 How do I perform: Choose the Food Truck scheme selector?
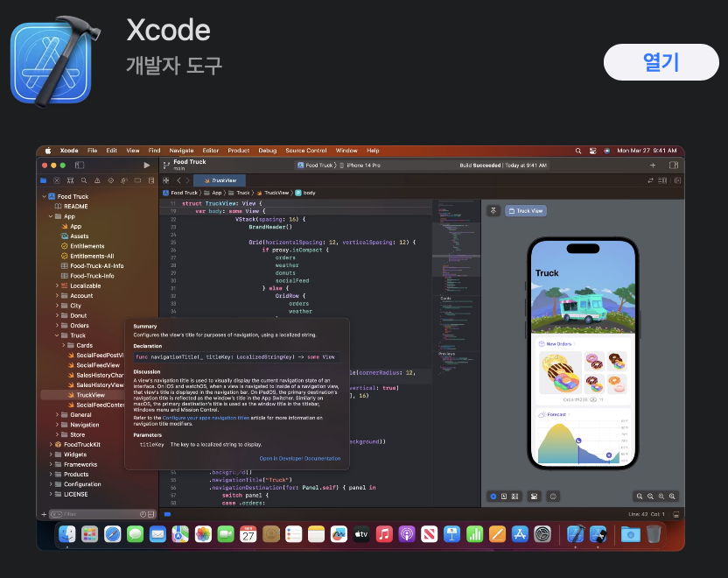[x=317, y=165]
